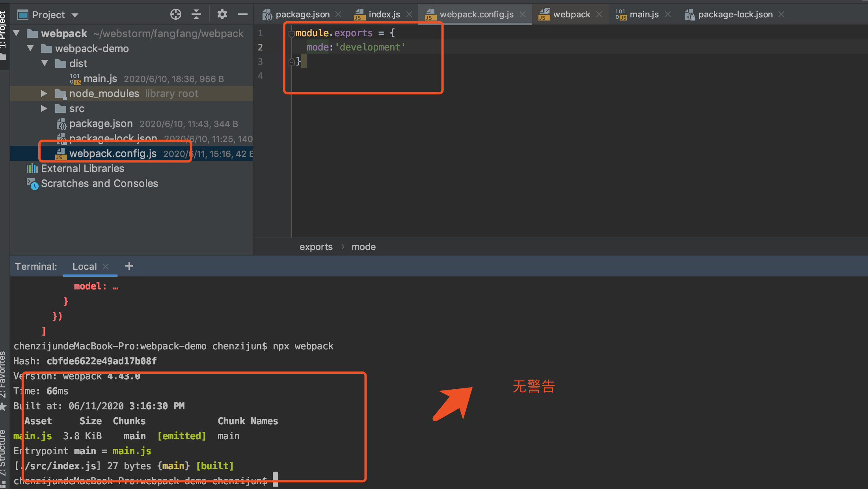Click the Hash value cbfde6622e49ad17b08f

pos(102,361)
